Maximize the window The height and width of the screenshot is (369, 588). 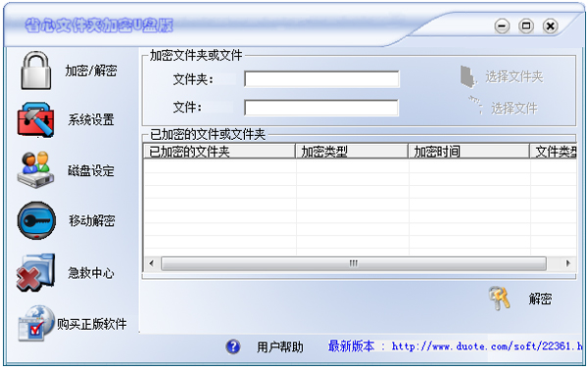526,26
